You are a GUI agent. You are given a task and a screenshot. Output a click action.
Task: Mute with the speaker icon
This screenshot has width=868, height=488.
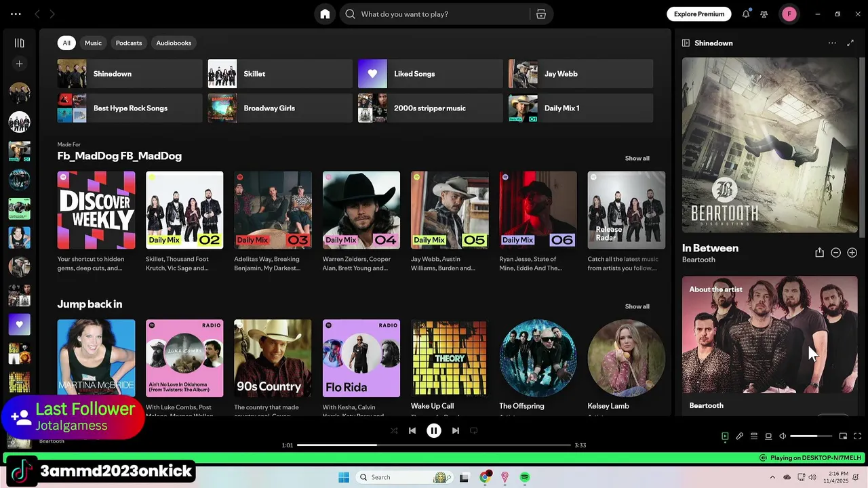pos(783,436)
